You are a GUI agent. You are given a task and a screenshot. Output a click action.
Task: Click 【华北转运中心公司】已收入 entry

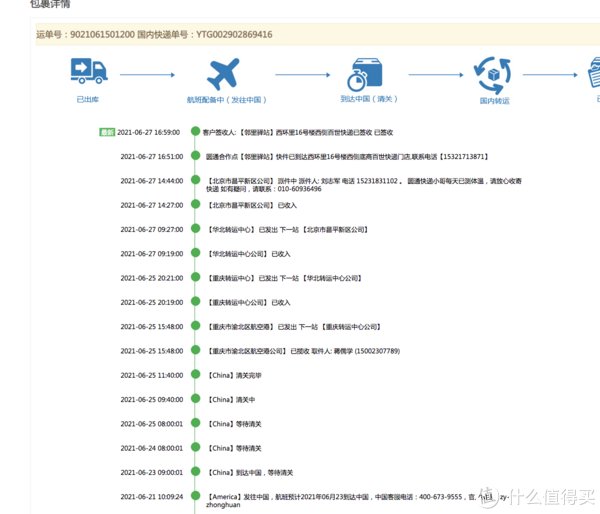point(249,254)
